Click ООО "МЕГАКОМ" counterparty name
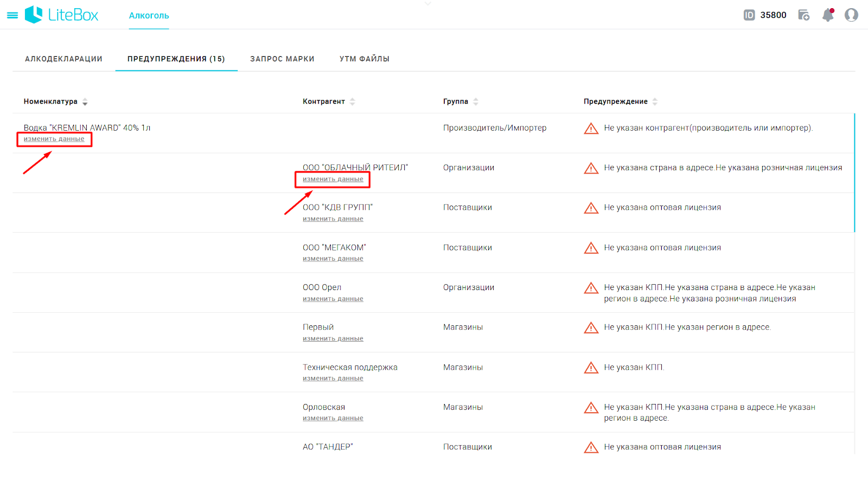The width and height of the screenshot is (868, 488). [334, 248]
